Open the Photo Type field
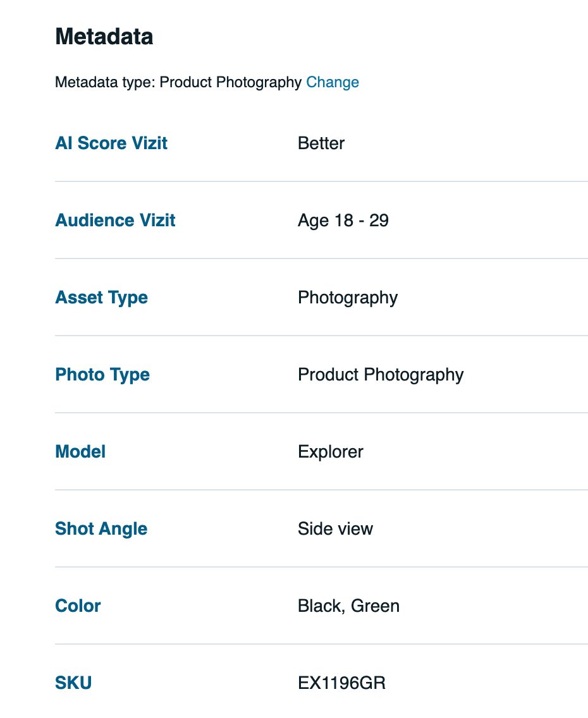This screenshot has height=718, width=588. [x=102, y=374]
